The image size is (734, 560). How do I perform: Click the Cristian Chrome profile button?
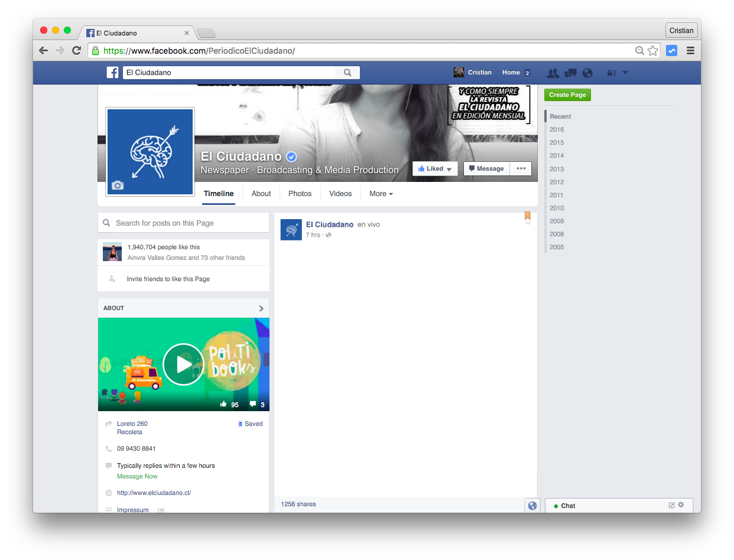tap(681, 31)
